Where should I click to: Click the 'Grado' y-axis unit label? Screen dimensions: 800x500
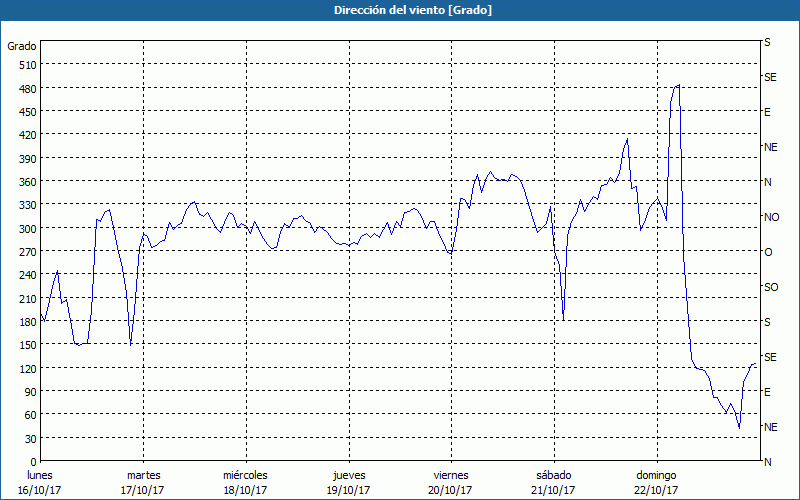[22, 46]
